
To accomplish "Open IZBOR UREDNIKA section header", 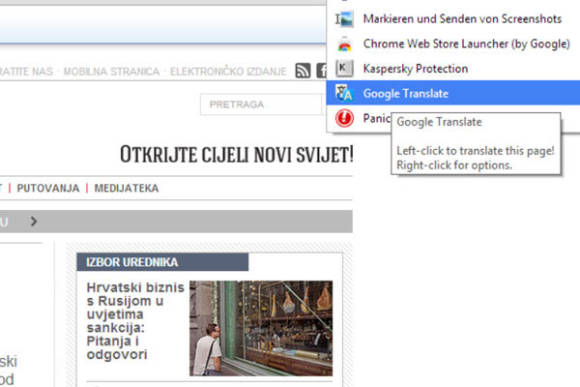I will coord(162,262).
